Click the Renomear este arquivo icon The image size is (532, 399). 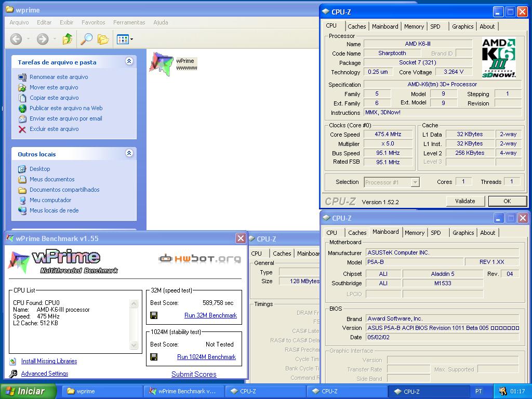(x=22, y=77)
